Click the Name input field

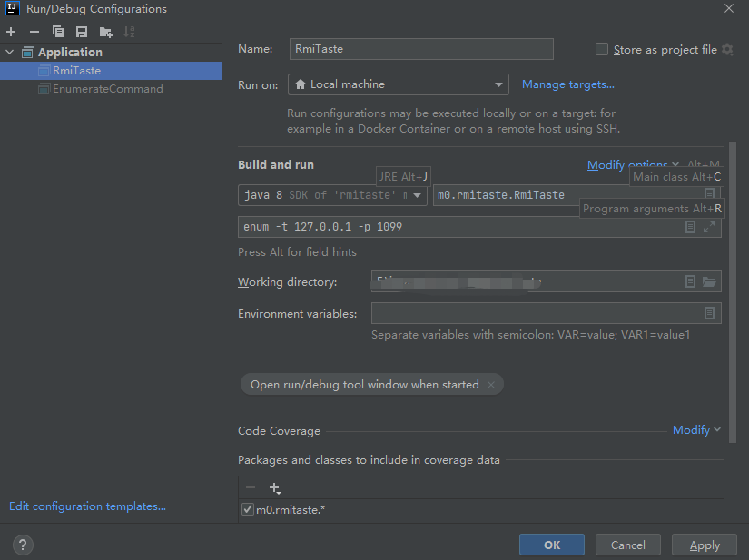(x=421, y=49)
